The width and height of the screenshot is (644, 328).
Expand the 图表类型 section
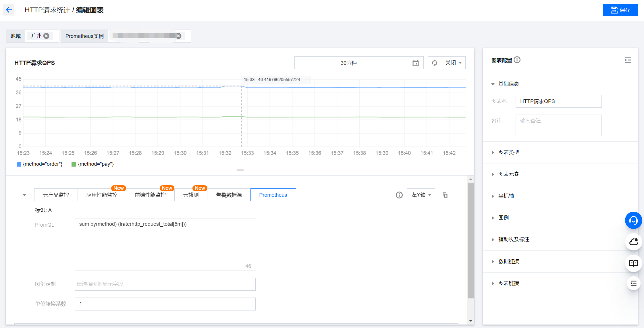pos(508,152)
